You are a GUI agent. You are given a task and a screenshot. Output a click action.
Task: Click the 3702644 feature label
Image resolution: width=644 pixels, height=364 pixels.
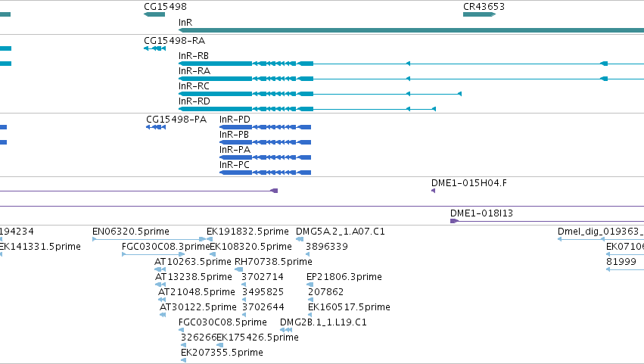click(x=263, y=308)
